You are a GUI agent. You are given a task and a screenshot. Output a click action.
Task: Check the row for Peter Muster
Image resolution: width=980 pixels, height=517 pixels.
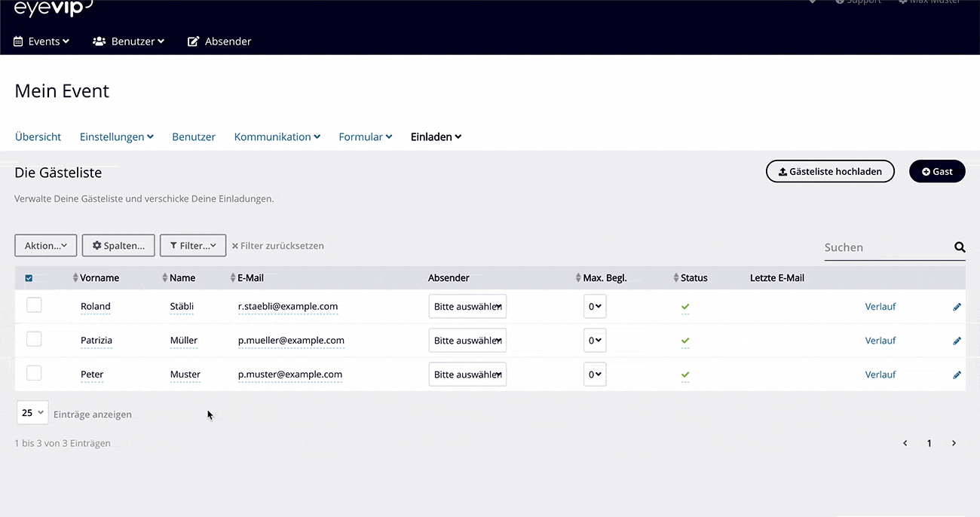[x=34, y=372]
